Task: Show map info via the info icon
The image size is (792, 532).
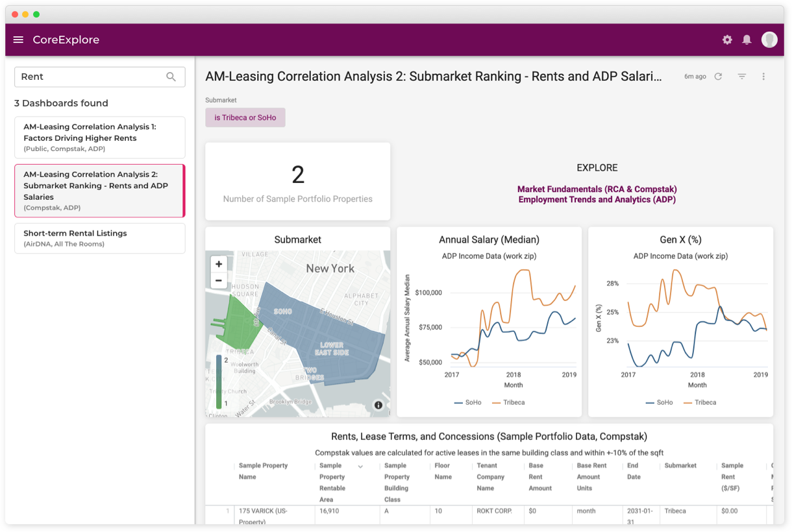Action: [378, 405]
